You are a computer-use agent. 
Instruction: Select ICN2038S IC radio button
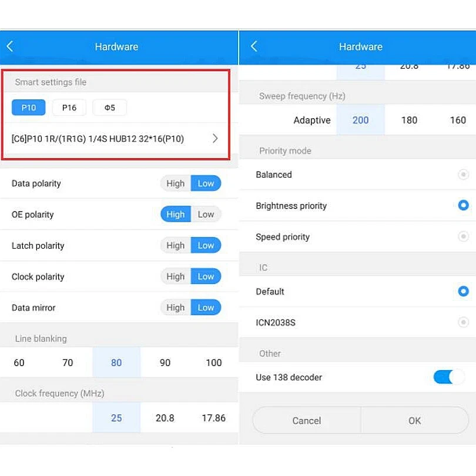point(463,323)
